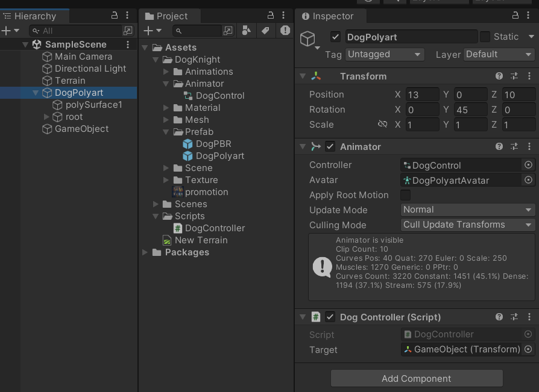Image resolution: width=539 pixels, height=392 pixels.
Task: Toggle Scale constrained proportions link icon
Action: pyautogui.click(x=383, y=124)
